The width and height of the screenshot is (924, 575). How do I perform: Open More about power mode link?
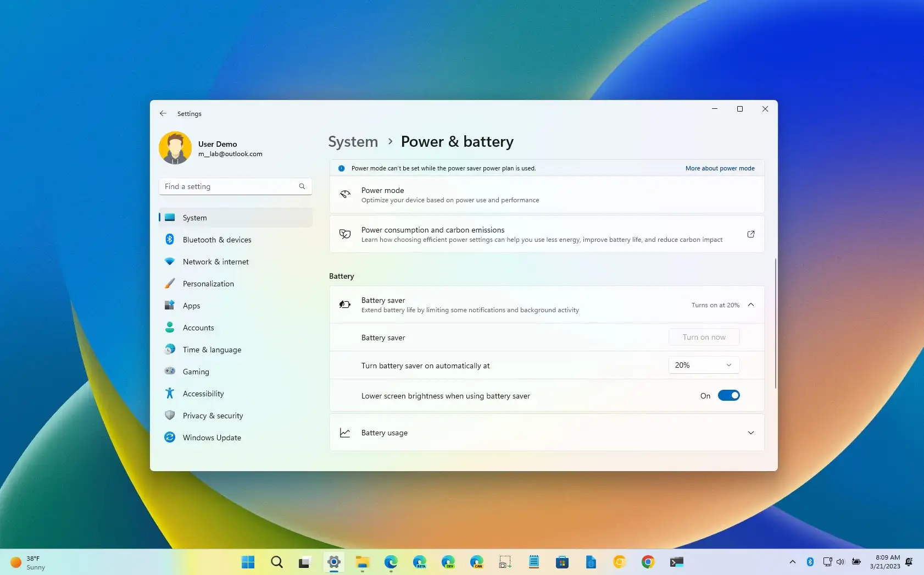(720, 168)
